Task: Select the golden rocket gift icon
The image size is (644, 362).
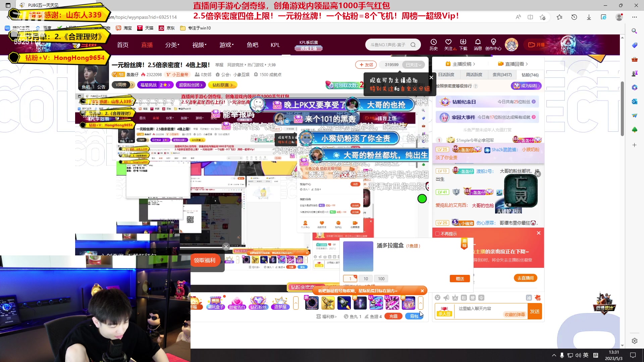Action: (x=328, y=303)
